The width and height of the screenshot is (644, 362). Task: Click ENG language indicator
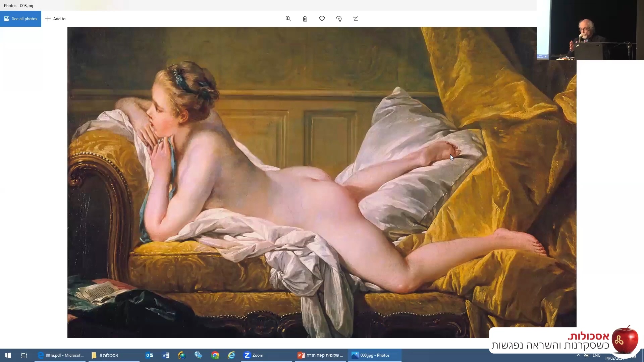click(x=596, y=355)
